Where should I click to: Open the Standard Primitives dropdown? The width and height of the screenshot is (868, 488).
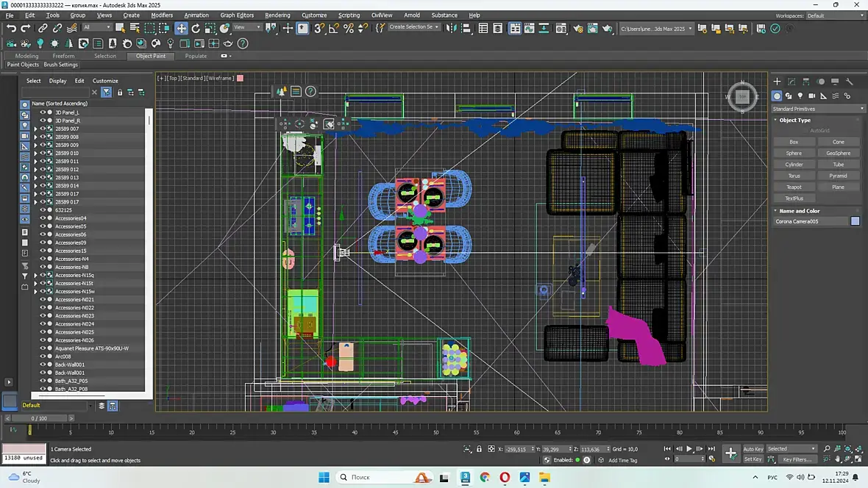(818, 109)
